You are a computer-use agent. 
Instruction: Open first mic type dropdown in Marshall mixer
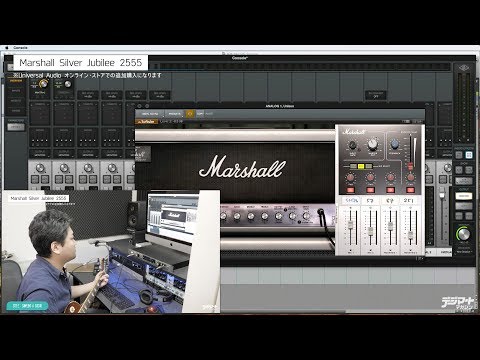(351, 201)
